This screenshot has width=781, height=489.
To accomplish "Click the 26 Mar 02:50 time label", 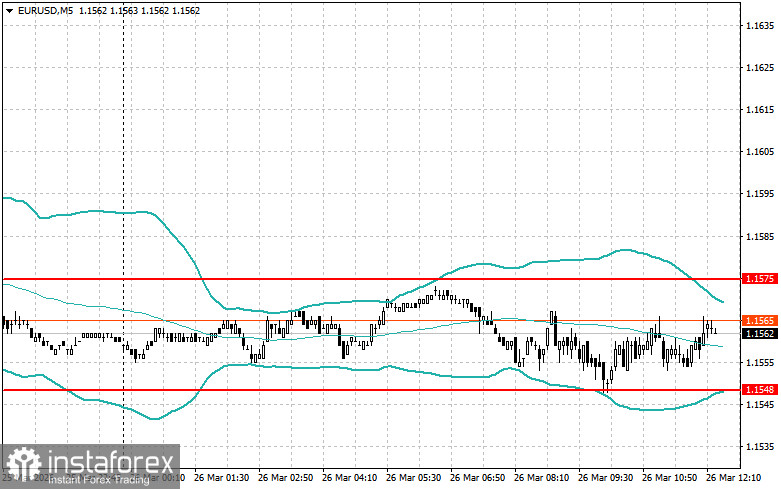I will 285,478.
